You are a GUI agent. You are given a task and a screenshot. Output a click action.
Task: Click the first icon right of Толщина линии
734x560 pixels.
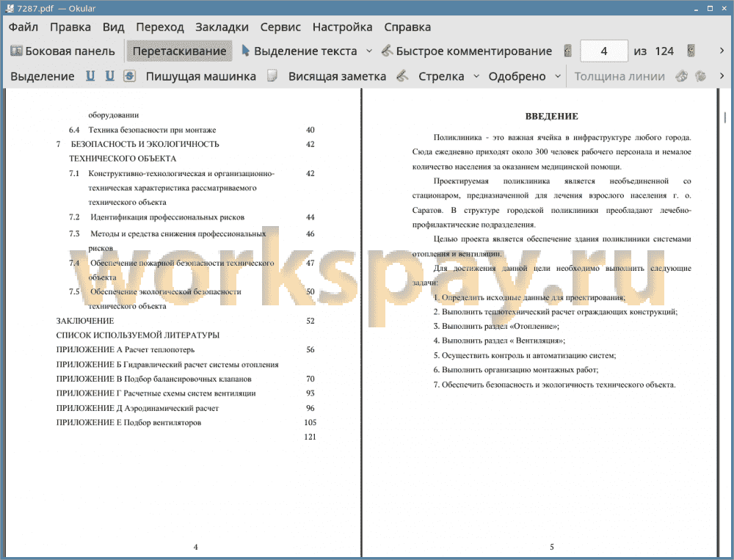[x=682, y=76]
